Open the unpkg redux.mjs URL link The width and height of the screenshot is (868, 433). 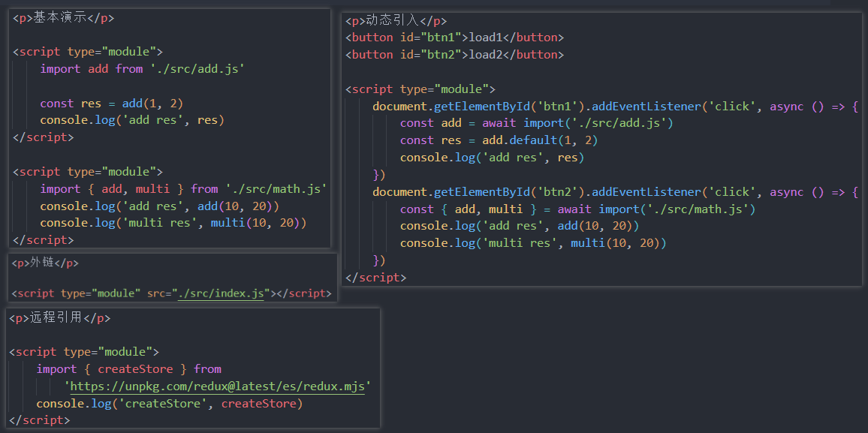coord(218,386)
